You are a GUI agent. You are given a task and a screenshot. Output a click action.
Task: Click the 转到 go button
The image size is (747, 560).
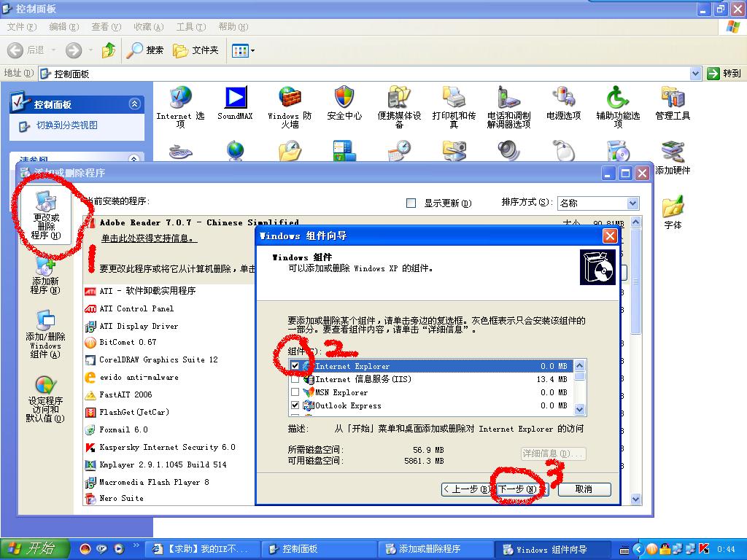(724, 74)
